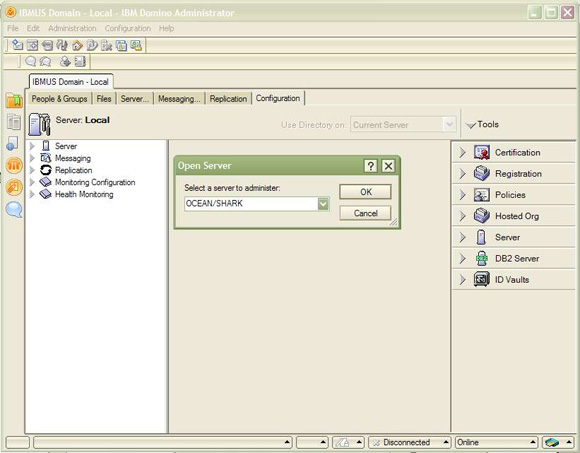Click the orange circle document sidebar icon
Image resolution: width=580 pixels, height=453 pixels.
coord(14,187)
